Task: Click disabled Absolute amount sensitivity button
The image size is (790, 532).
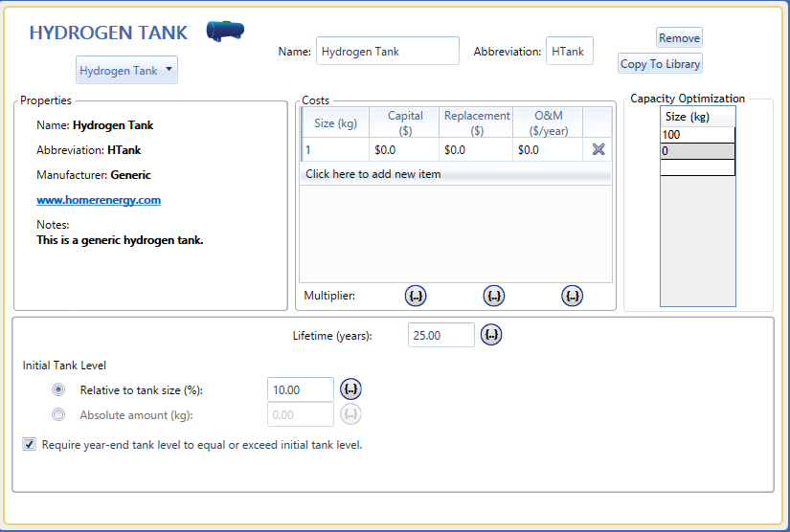Action: 350,414
